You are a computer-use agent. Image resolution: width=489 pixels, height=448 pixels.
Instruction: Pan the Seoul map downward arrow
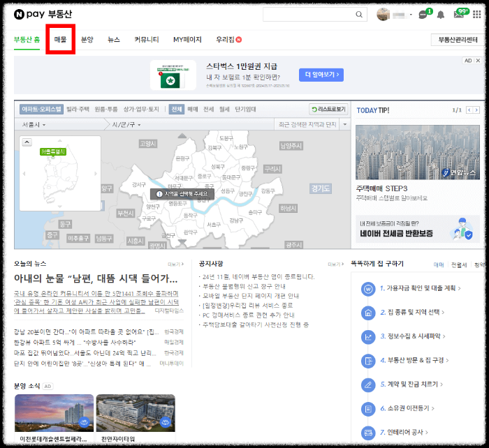tap(182, 241)
